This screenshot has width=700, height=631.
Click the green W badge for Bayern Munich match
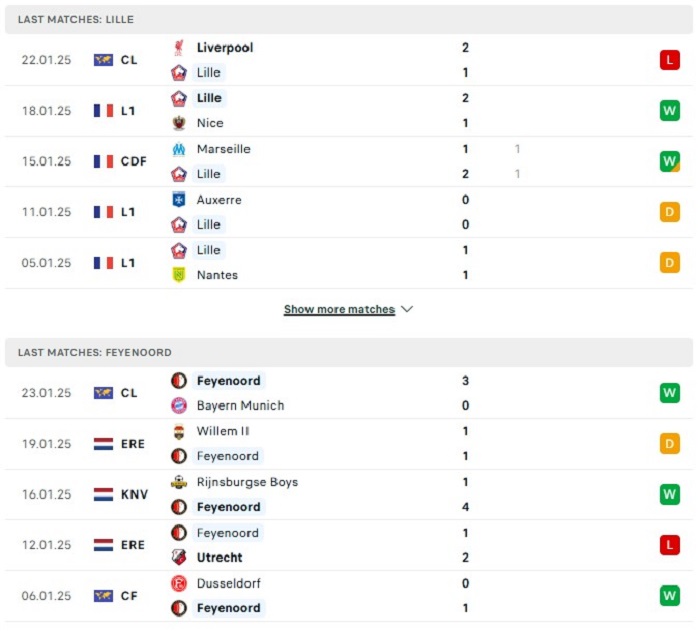670,393
